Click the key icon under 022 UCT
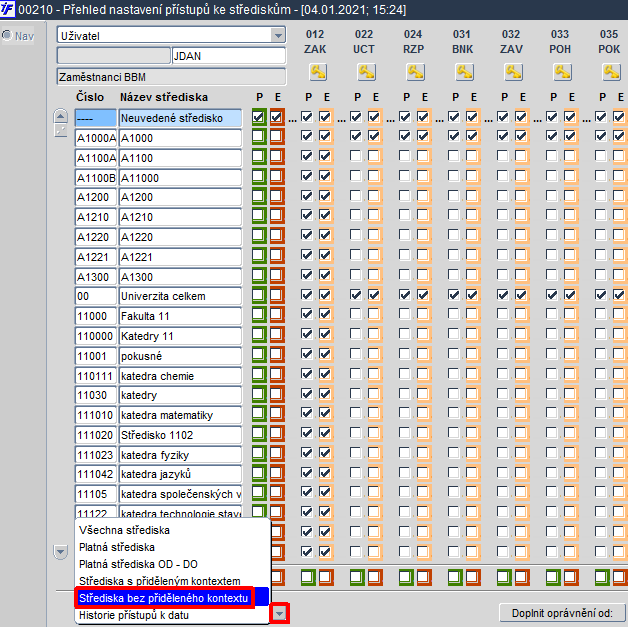 pos(366,72)
